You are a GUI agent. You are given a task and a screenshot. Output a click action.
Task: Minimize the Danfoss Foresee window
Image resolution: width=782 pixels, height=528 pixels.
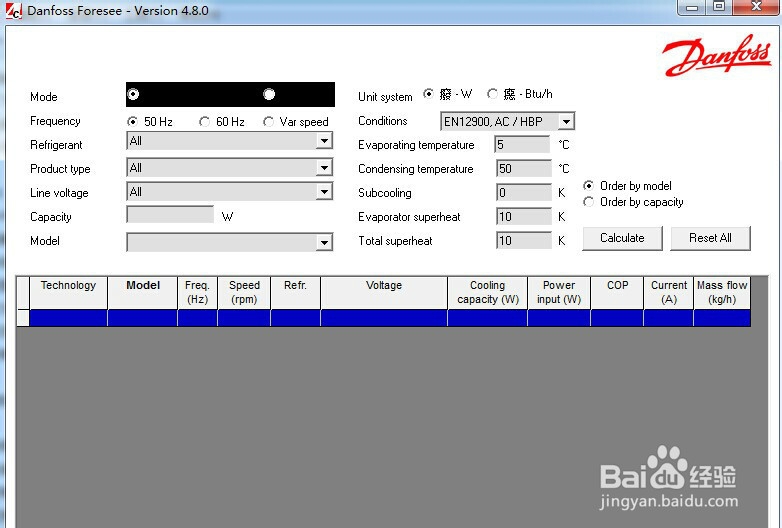pos(692,7)
